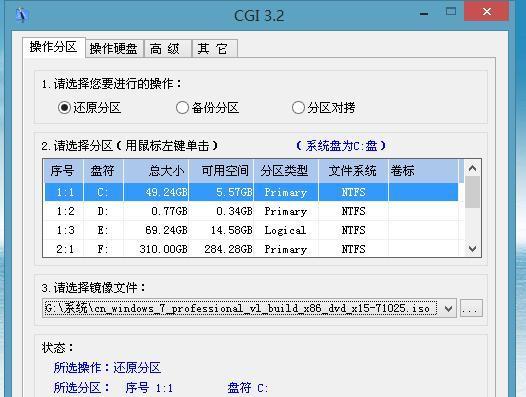Select partition row 1:1 drive C:
This screenshot has width=526, height=397.
coord(251,192)
